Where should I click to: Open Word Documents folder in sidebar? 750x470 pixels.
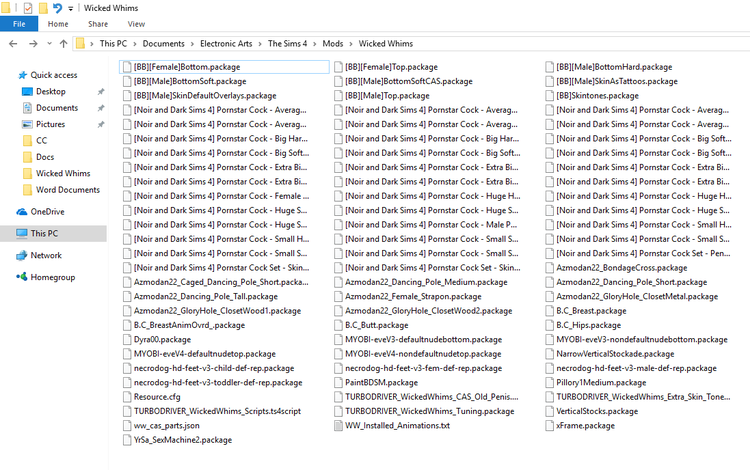tap(68, 190)
